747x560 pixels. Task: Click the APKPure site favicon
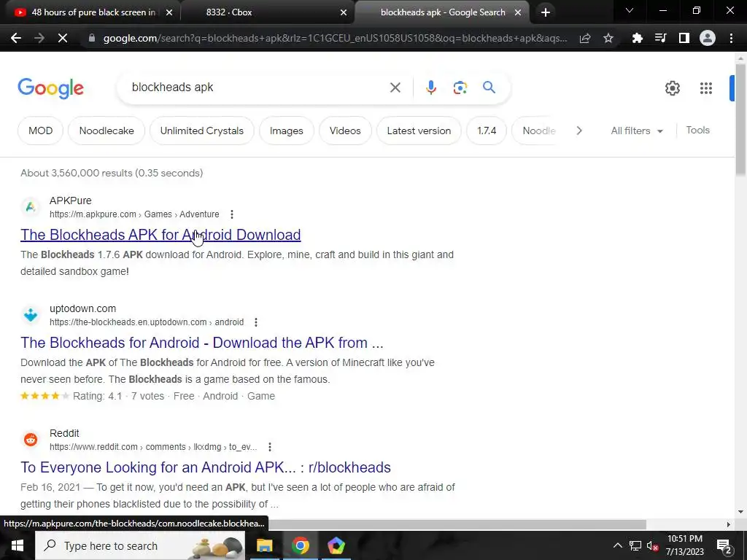31,207
